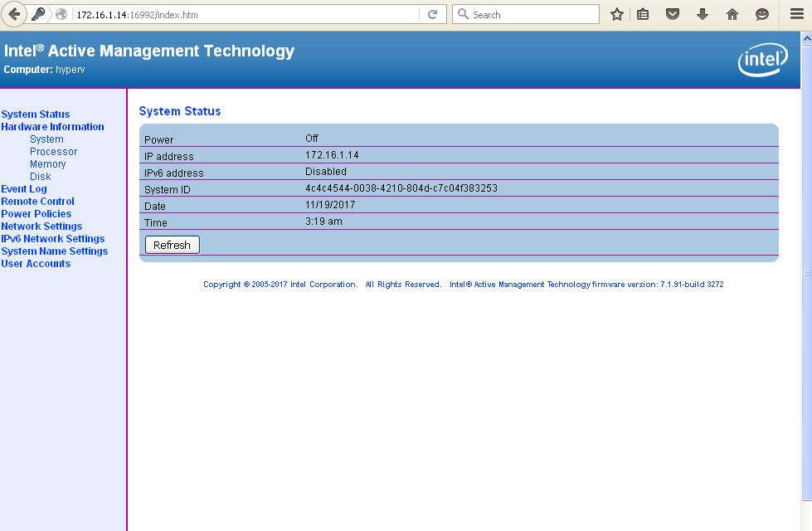Click the key icon in address bar
Image resolution: width=812 pixels, height=531 pixels.
[x=38, y=14]
